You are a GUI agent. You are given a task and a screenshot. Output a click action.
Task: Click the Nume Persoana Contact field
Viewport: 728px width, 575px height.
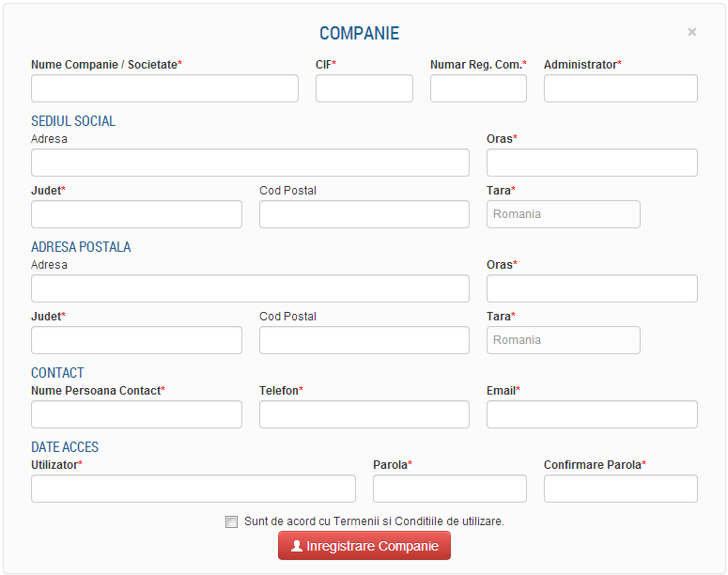[136, 414]
